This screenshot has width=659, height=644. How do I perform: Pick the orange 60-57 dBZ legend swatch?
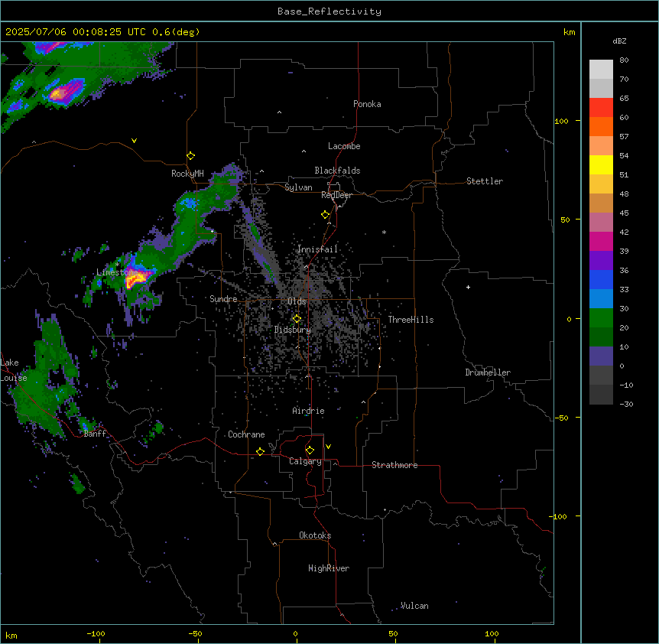(x=601, y=126)
